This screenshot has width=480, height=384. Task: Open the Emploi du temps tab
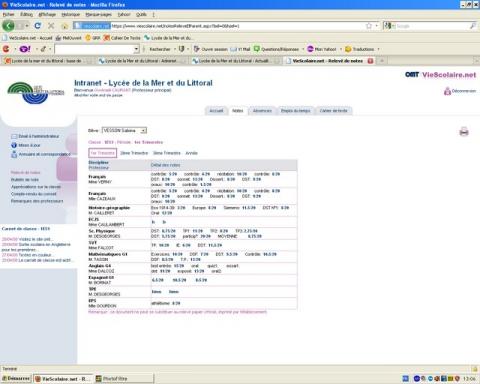tap(295, 111)
